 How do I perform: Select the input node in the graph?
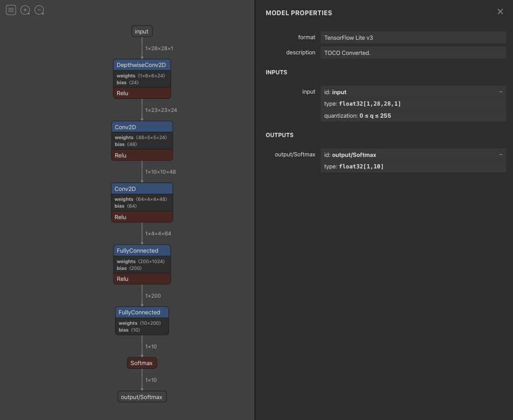coord(142,31)
